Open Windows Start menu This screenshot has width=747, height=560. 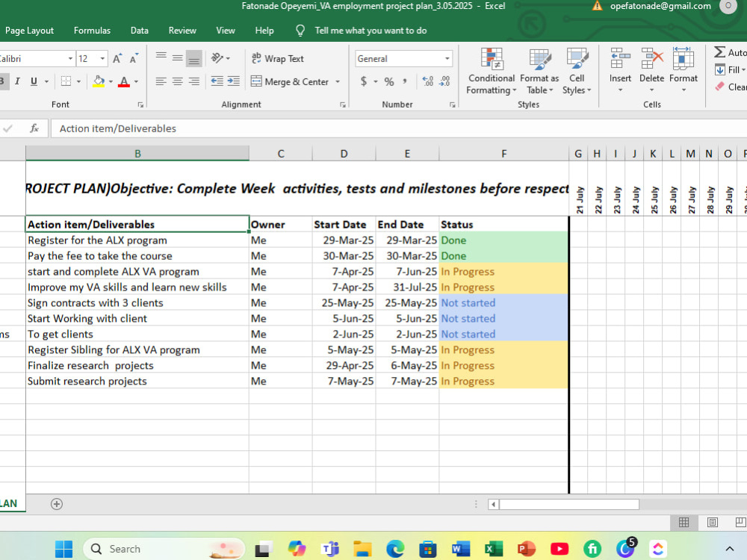point(63,549)
